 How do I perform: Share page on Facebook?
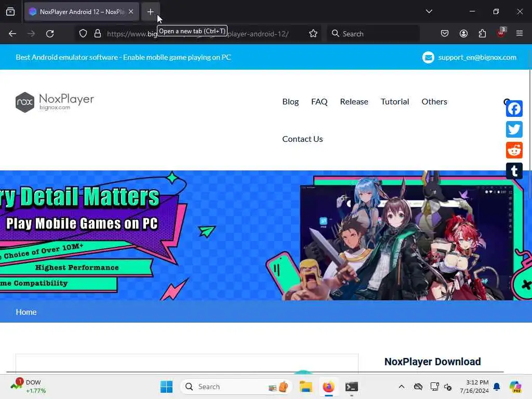tap(514, 109)
